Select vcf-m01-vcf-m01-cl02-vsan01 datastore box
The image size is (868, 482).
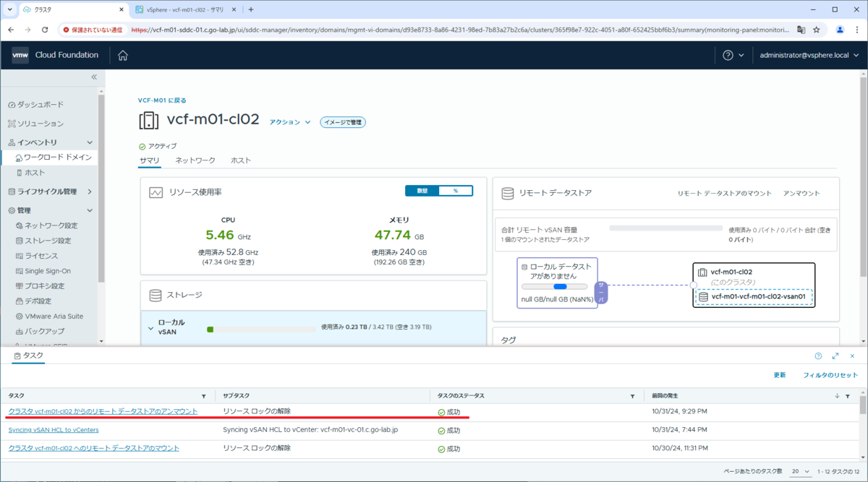tap(753, 297)
